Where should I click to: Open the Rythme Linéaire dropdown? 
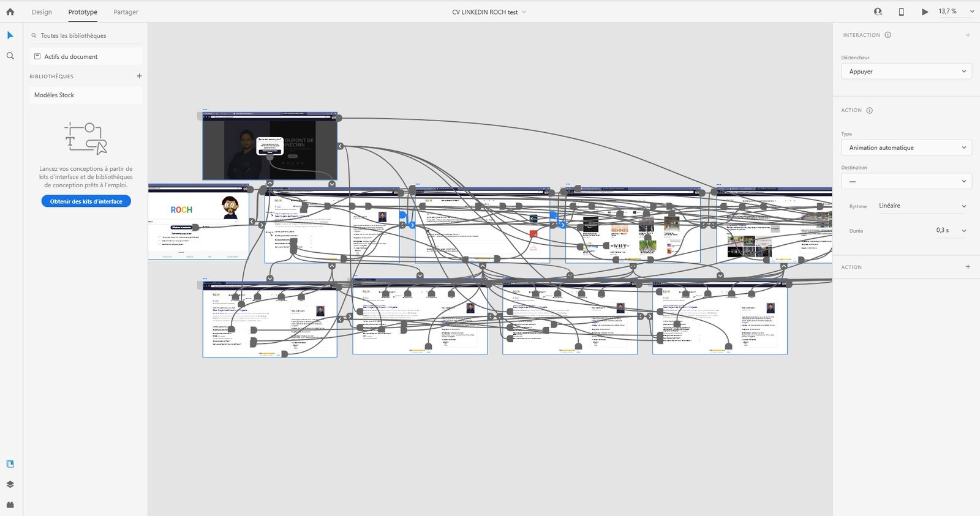pos(922,206)
